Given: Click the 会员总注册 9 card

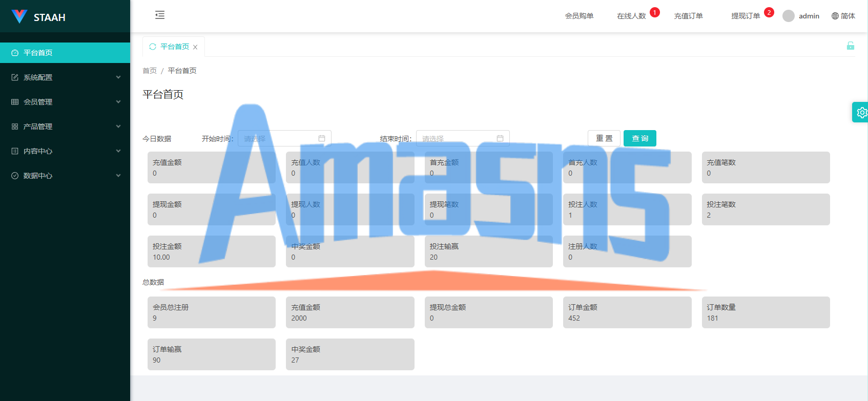Looking at the screenshot, I should 212,312.
